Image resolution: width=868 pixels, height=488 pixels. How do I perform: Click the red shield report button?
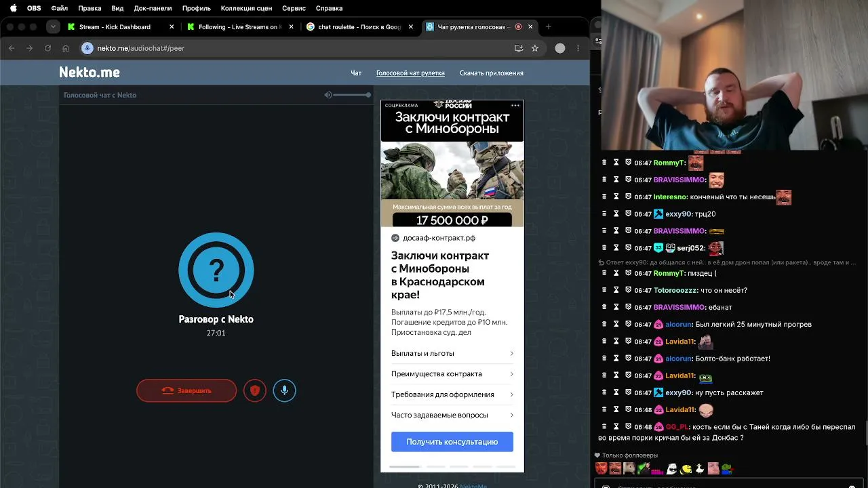pyautogui.click(x=255, y=390)
